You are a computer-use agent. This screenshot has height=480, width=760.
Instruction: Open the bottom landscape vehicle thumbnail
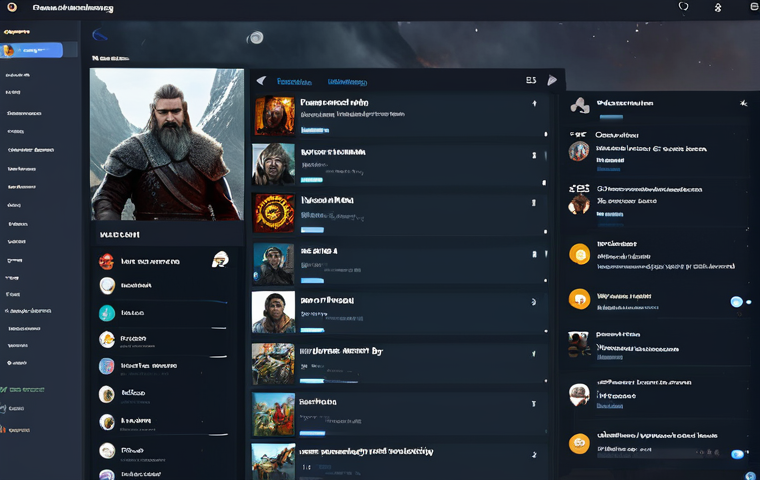(273, 461)
